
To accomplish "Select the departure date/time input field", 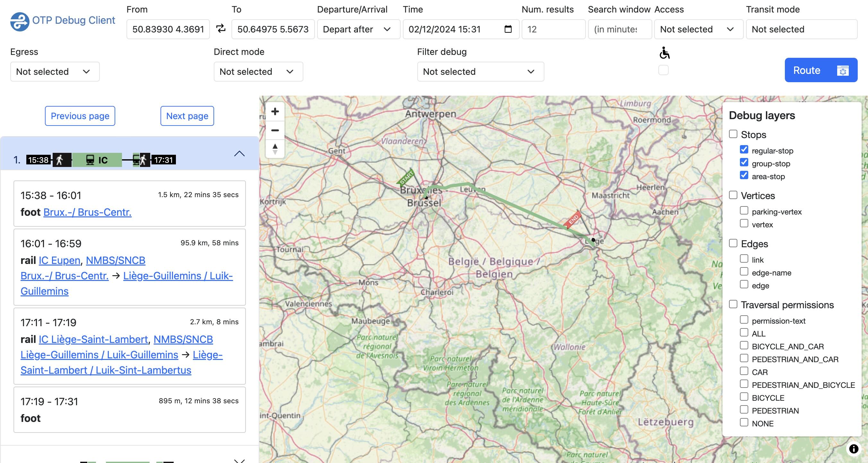I will [x=459, y=29].
